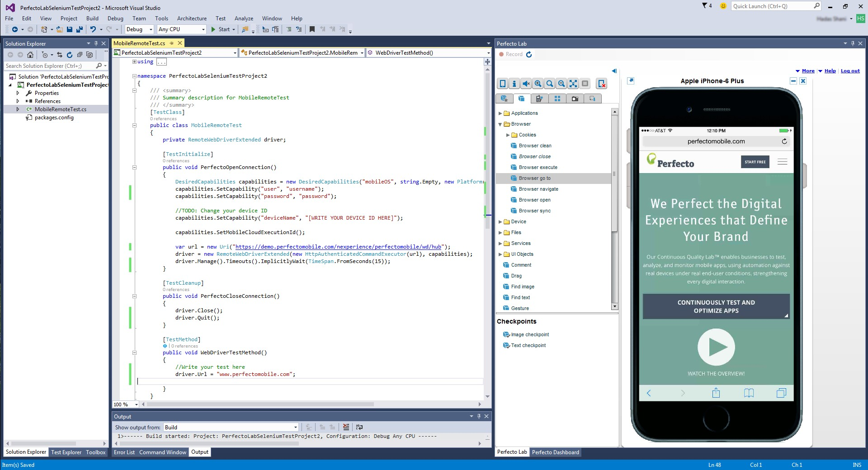This screenshot has height=470, width=868.
Task: Pin the MobileRemoteTest.cs tab
Action: point(172,43)
